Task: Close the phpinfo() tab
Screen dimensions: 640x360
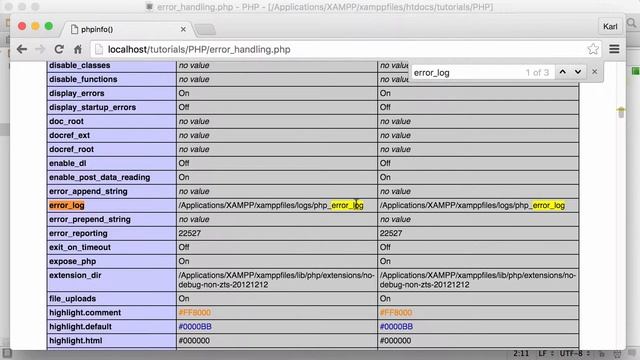Action: coord(183,29)
